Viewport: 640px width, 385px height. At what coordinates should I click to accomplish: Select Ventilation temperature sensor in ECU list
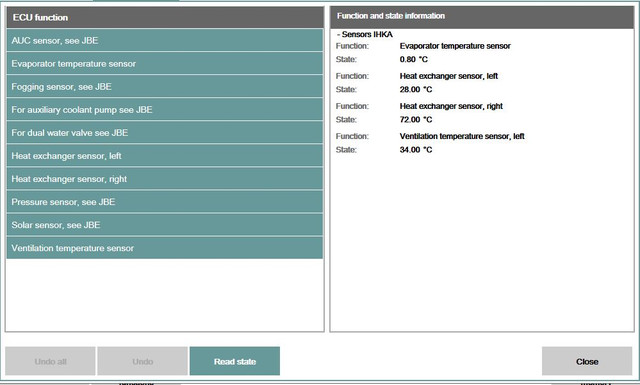click(x=164, y=248)
